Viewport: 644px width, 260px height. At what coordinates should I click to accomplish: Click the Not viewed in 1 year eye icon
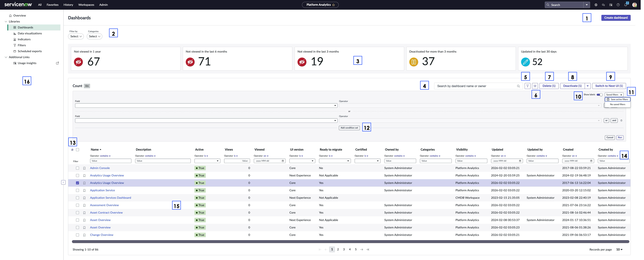click(x=78, y=62)
